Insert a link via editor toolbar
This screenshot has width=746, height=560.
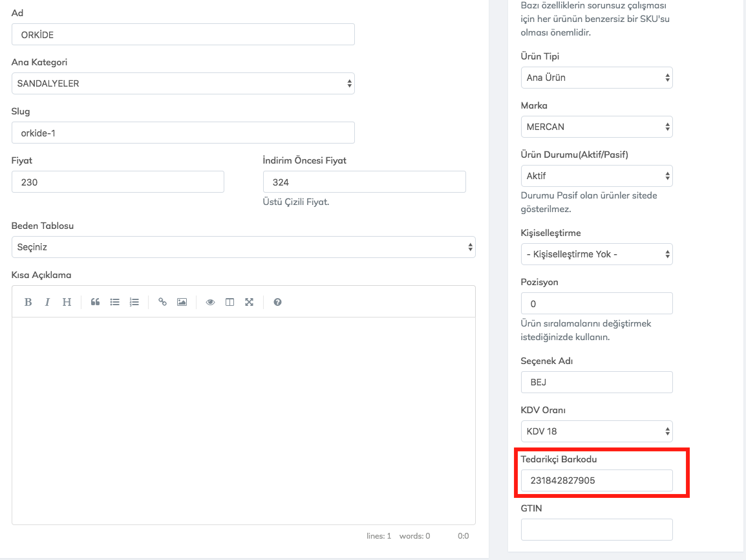pos(162,302)
